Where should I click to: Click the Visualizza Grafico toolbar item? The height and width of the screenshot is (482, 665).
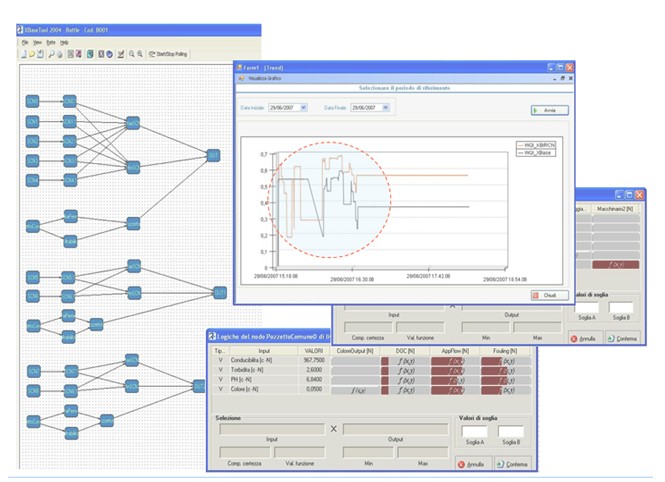(261, 77)
